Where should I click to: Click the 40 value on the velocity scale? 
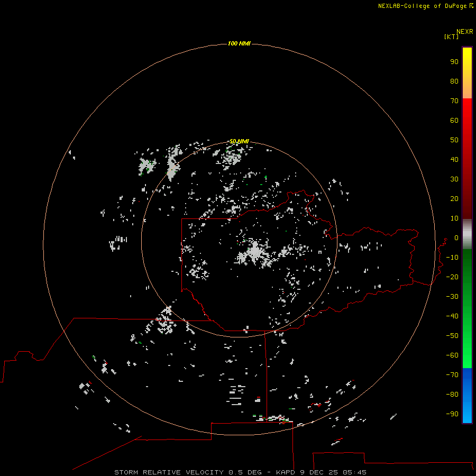(454, 160)
